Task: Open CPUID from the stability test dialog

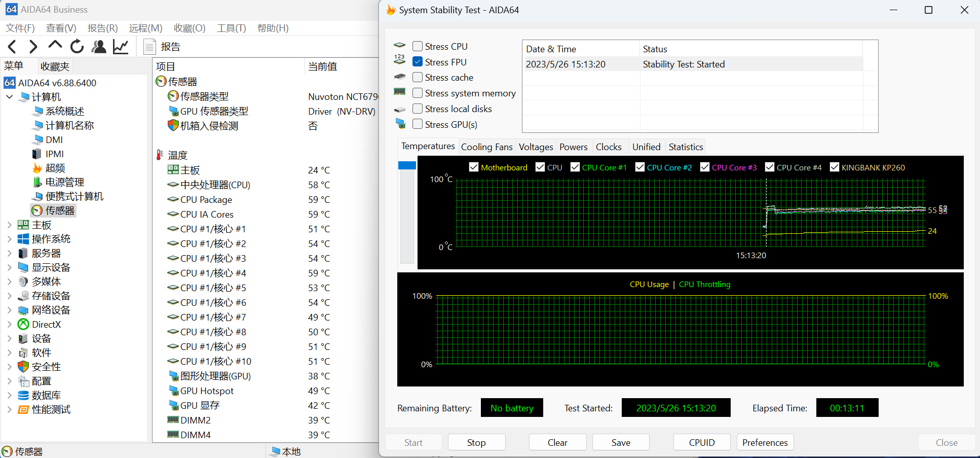Action: (x=701, y=442)
